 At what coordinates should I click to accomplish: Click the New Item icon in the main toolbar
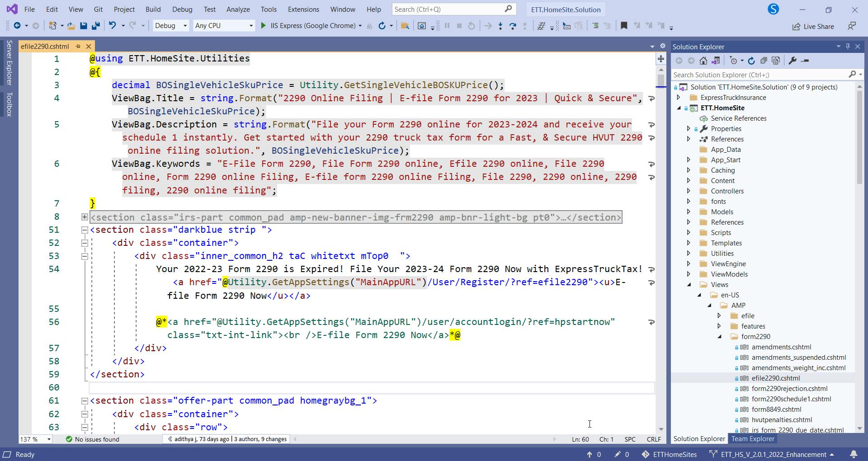click(x=53, y=26)
